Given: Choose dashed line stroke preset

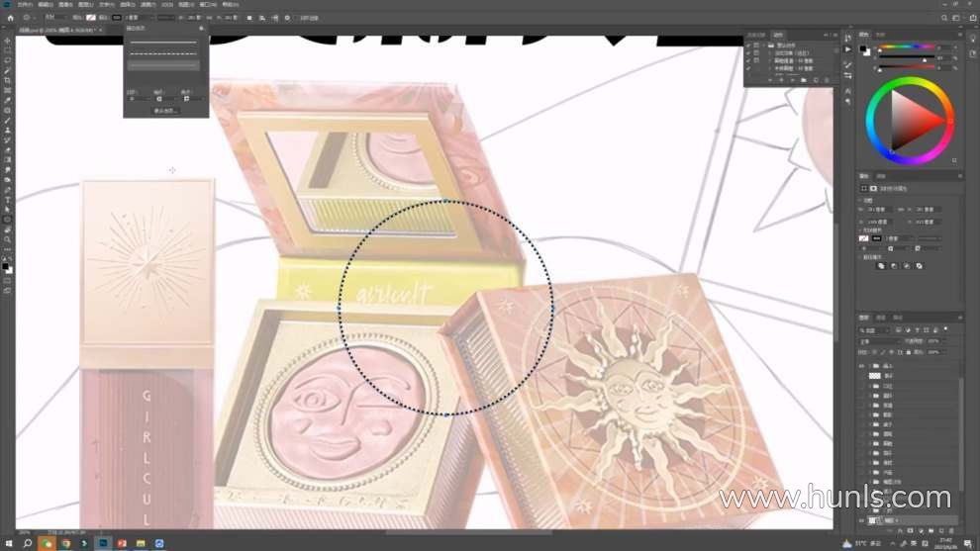Looking at the screenshot, I should click(163, 53).
